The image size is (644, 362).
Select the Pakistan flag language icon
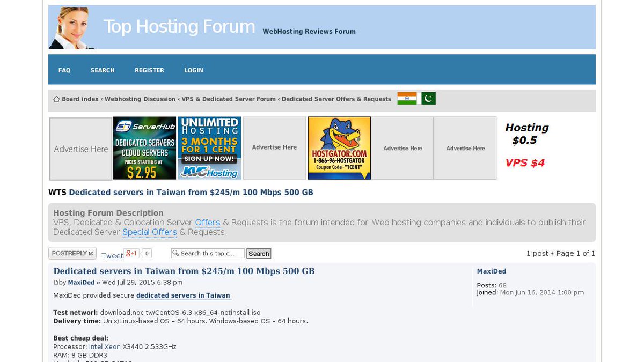click(427, 98)
